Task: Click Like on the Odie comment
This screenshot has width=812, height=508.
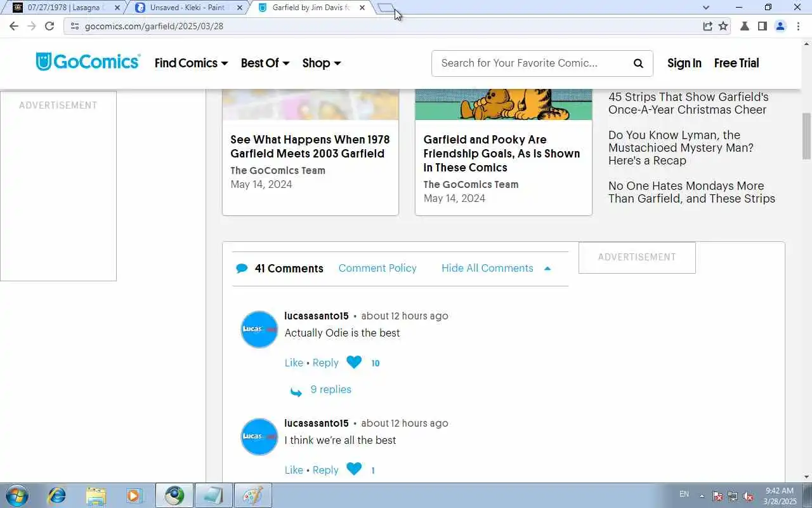Action: coord(294,363)
